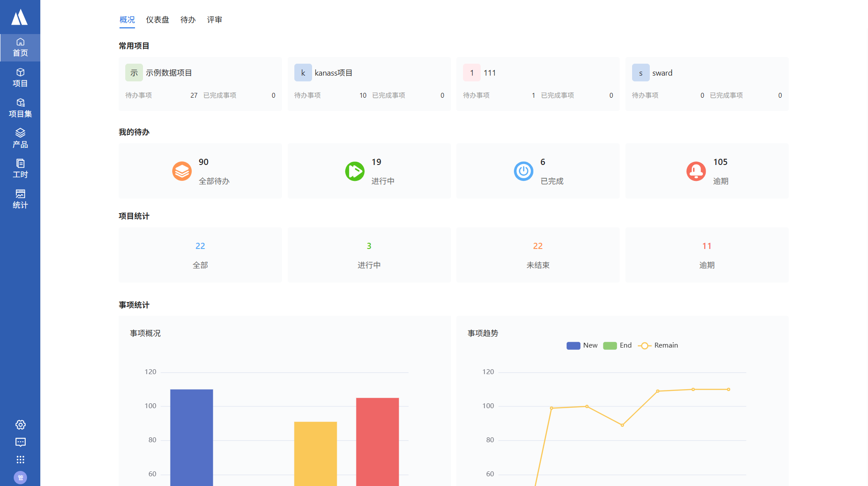The height and width of the screenshot is (486, 868).
Task: Open the app grid launcher icon
Action: pos(20,459)
